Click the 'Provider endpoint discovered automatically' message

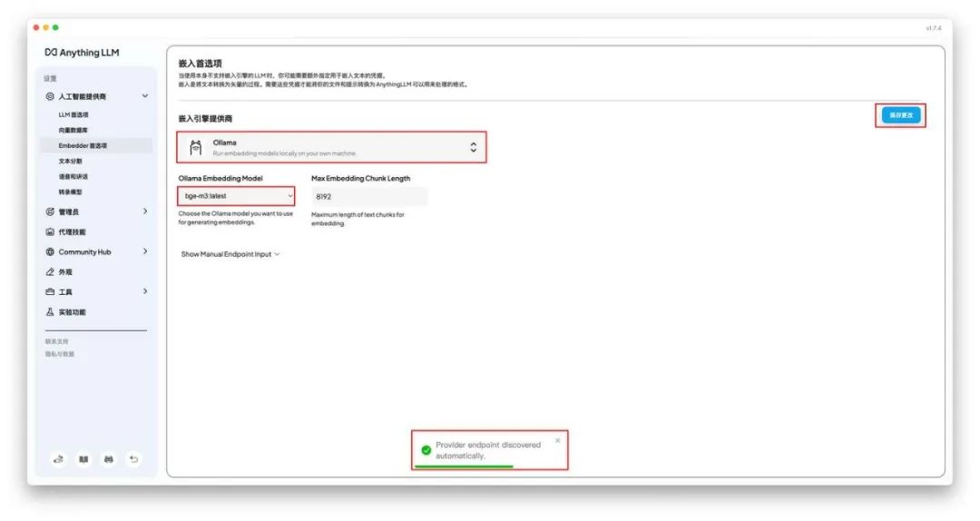(488, 450)
